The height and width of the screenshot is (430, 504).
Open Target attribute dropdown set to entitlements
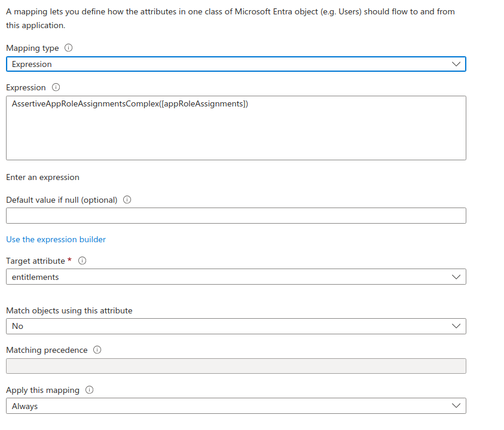click(x=236, y=277)
